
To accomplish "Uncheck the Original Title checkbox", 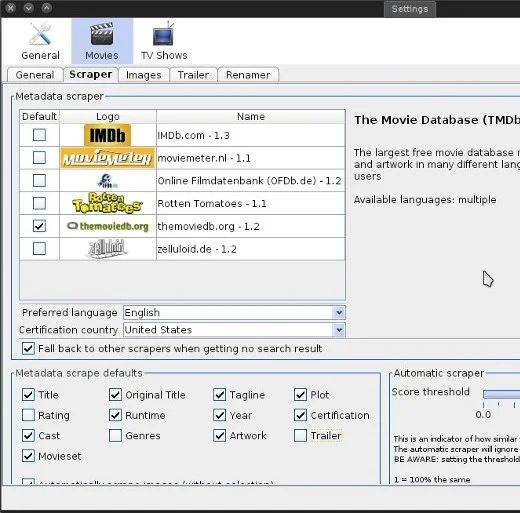I will click(115, 395).
